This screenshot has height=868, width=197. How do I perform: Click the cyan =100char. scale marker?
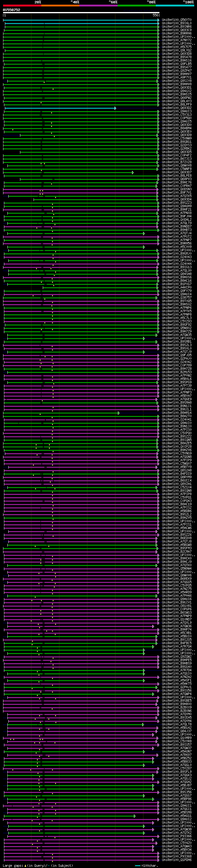point(137,866)
